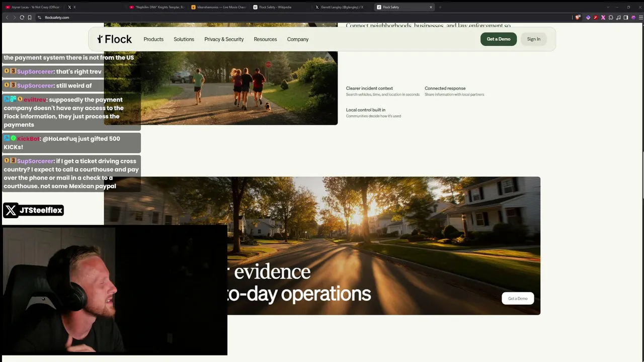Click the Flock logo in site header
Viewport: 644px width, 362px height.
coord(115,39)
